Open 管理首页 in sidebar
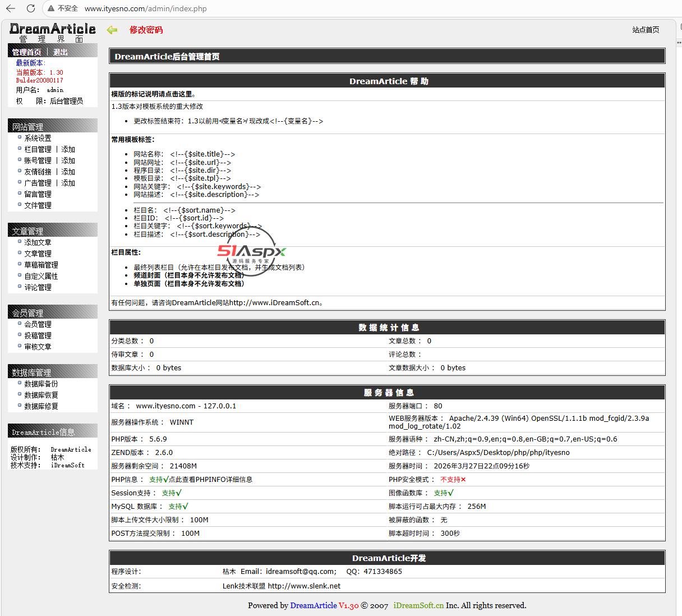The height and width of the screenshot is (616, 682). (26, 52)
